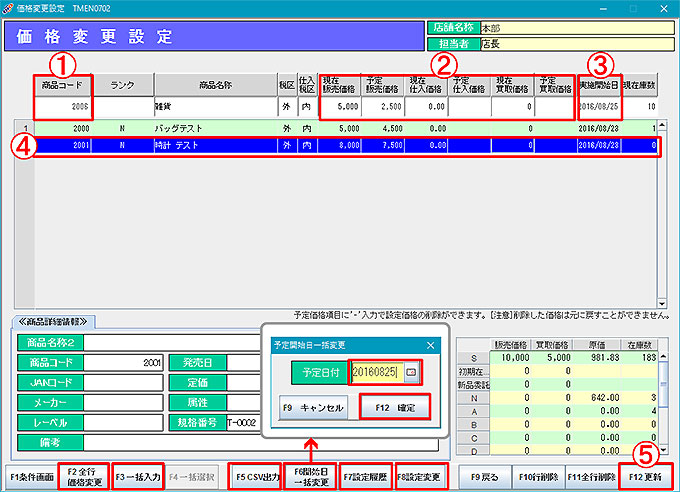Click the 予定仕入価格 entry cell in input row
Image resolution: width=680 pixels, height=492 pixels.
point(469,107)
